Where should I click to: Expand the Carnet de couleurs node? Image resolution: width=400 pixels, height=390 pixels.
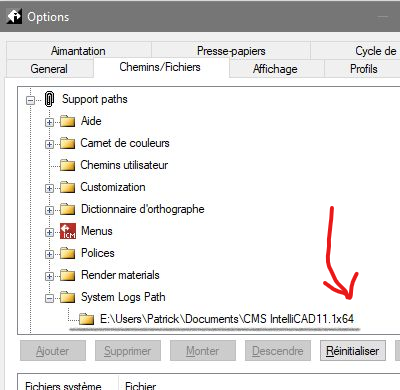[49, 144]
